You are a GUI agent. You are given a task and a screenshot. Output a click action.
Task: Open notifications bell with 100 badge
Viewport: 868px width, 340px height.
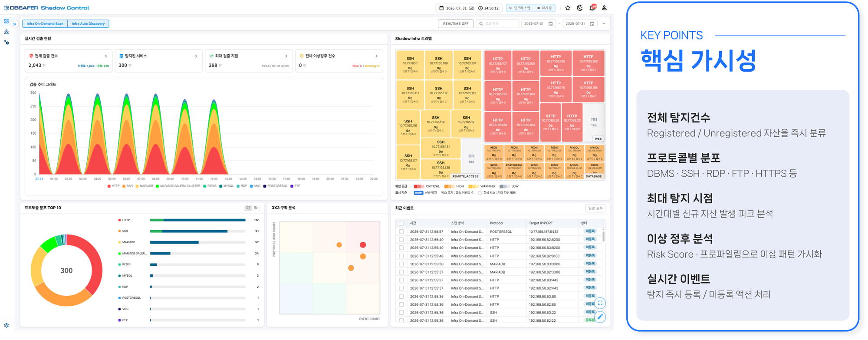coord(592,8)
